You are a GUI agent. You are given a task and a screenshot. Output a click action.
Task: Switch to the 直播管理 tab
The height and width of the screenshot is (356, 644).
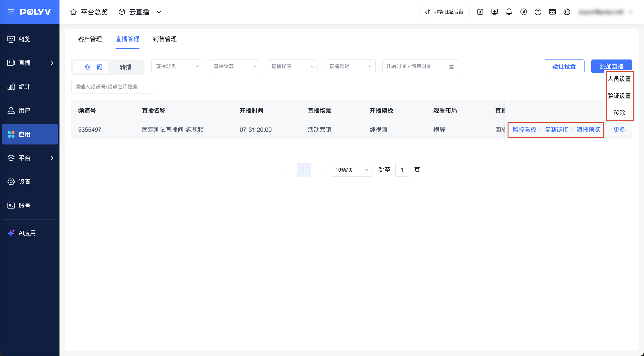pyautogui.click(x=127, y=39)
